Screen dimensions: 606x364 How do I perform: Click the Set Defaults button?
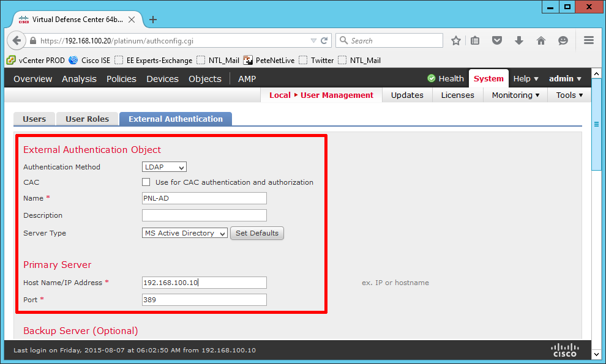pos(257,233)
